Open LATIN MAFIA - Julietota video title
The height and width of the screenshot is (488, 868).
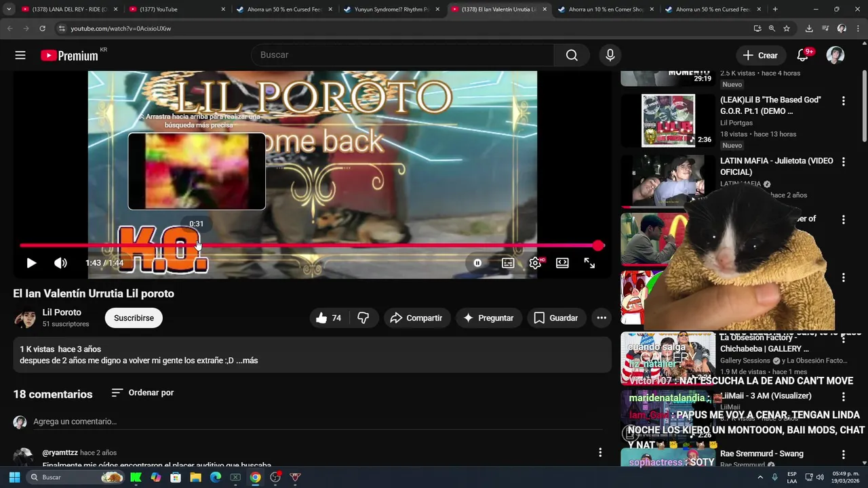click(x=776, y=166)
